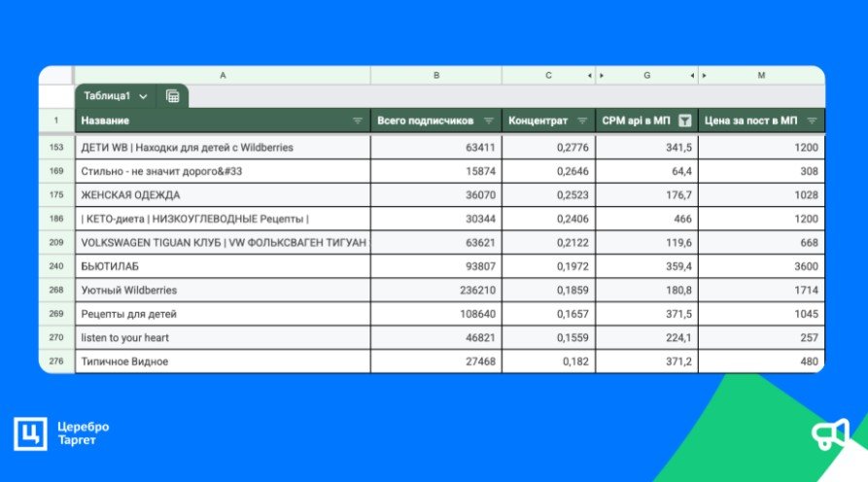868x482 pixels.
Task: Select the Уютный Wildberries cell
Action: click(223, 290)
